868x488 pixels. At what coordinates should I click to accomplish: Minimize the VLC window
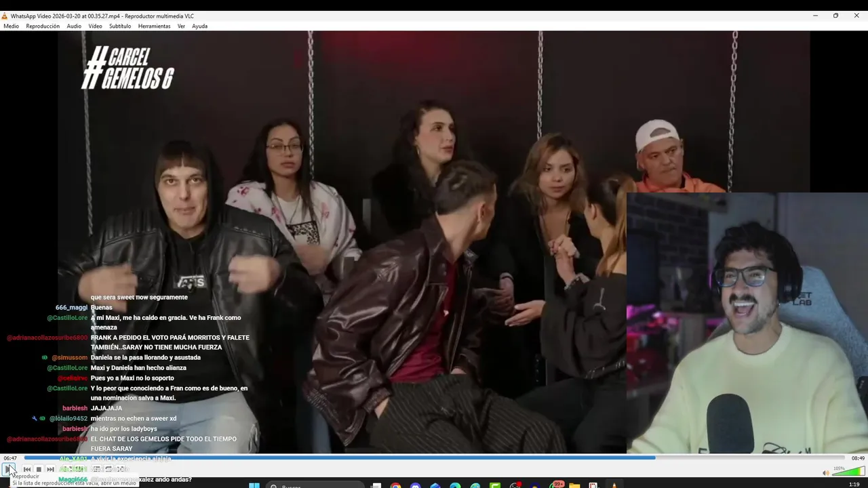coord(815,16)
